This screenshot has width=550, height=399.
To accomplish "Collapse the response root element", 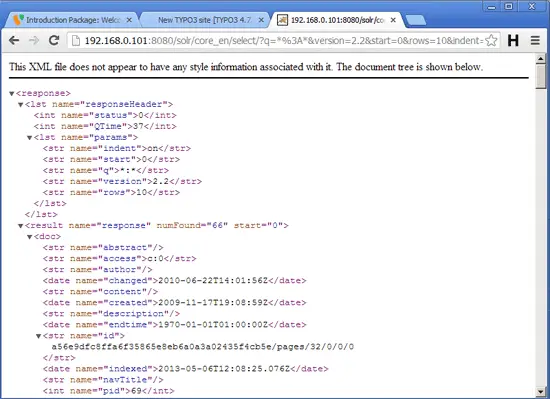I will [x=12, y=94].
